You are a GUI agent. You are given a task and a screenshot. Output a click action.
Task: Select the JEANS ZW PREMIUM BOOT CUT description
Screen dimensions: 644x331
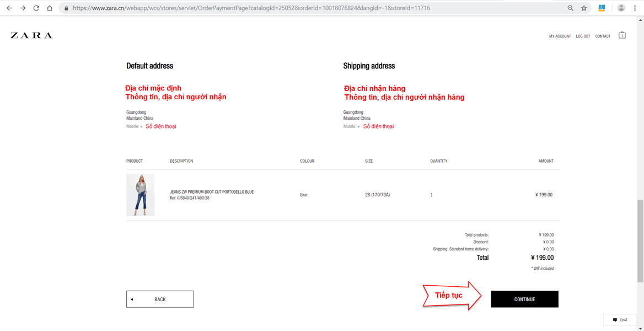click(212, 192)
